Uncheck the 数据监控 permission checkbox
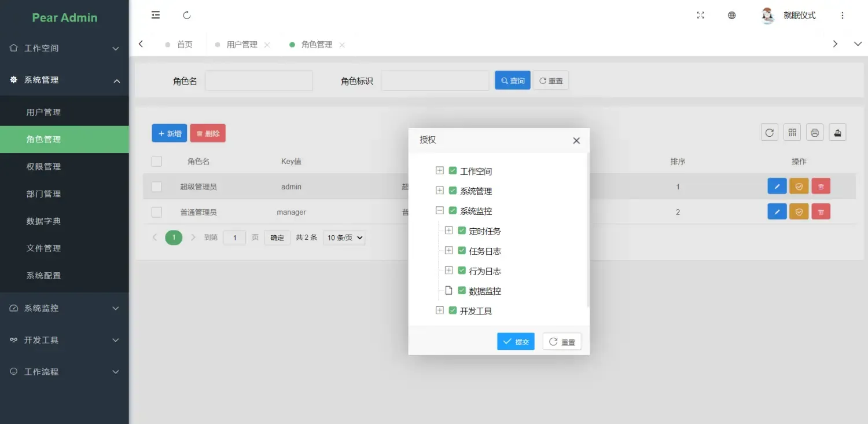 click(x=462, y=290)
